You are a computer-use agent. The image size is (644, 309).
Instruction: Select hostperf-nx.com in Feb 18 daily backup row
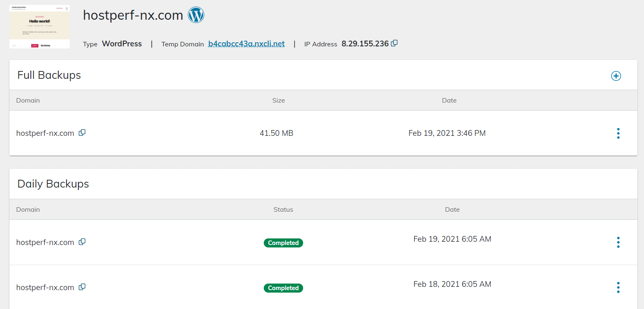(45, 288)
